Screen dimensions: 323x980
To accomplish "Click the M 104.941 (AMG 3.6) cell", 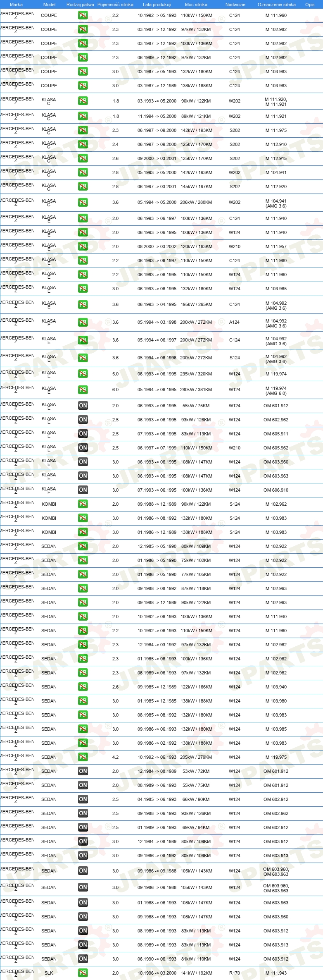I will (276, 203).
